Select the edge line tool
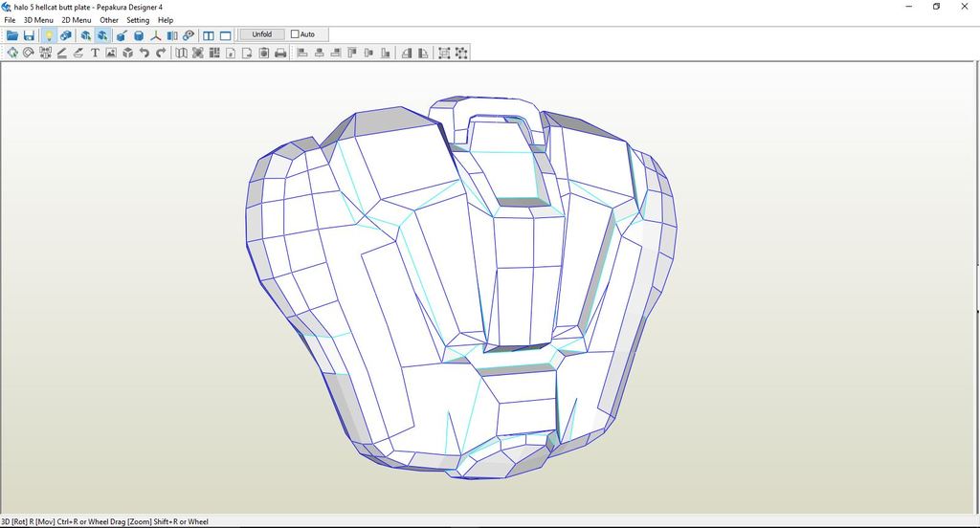Image resolution: width=980 pixels, height=528 pixels. point(62,54)
